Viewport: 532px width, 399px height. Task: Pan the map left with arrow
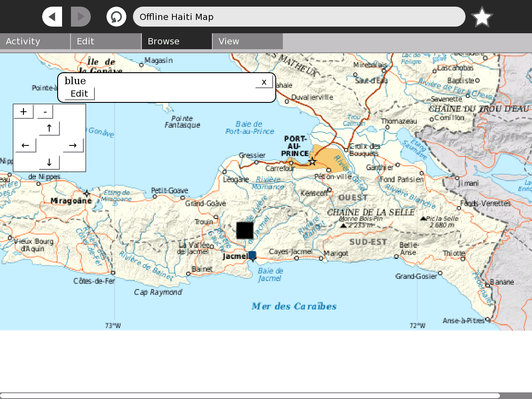click(26, 145)
